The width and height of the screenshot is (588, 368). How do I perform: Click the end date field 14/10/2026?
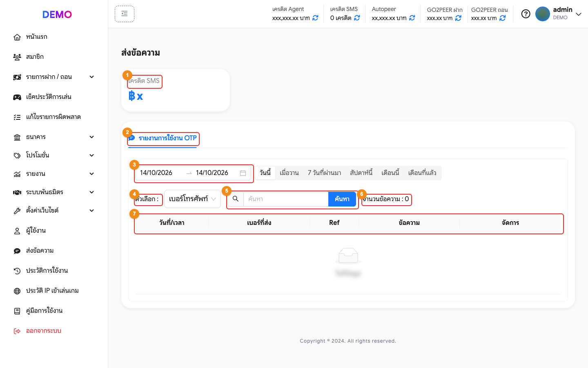tap(212, 173)
